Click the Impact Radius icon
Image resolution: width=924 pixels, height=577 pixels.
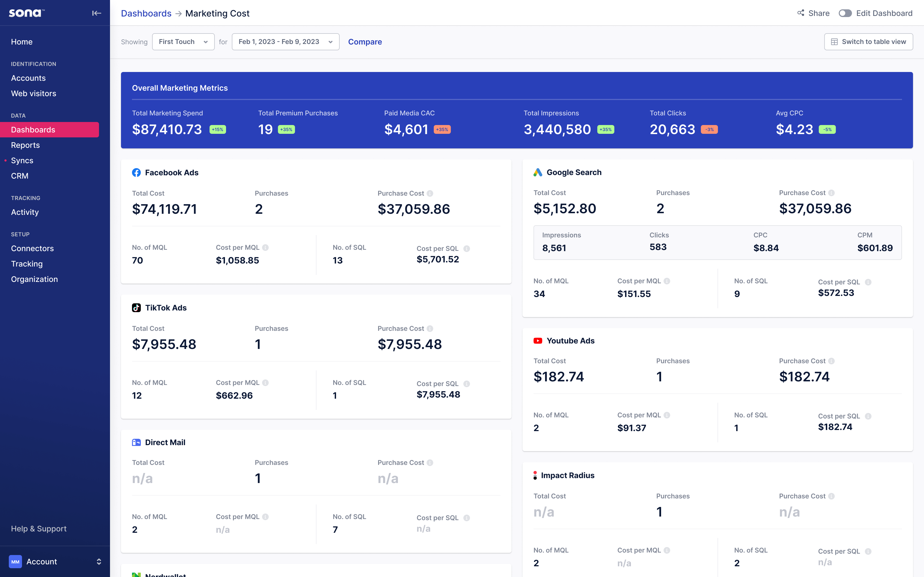pos(535,475)
